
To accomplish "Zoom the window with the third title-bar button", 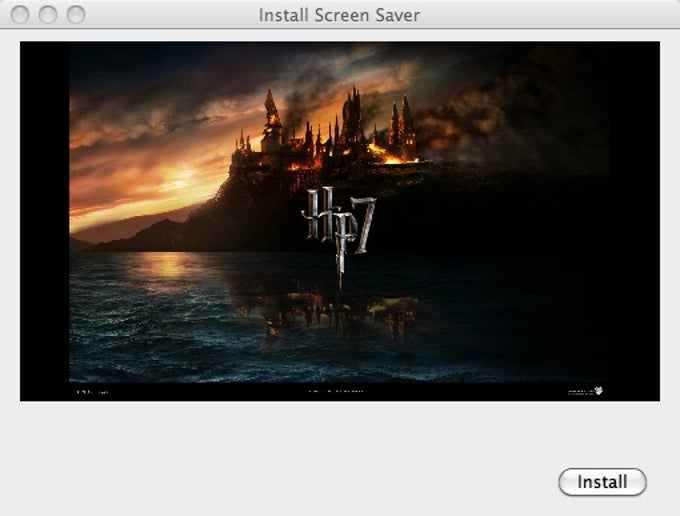I will 76,14.
